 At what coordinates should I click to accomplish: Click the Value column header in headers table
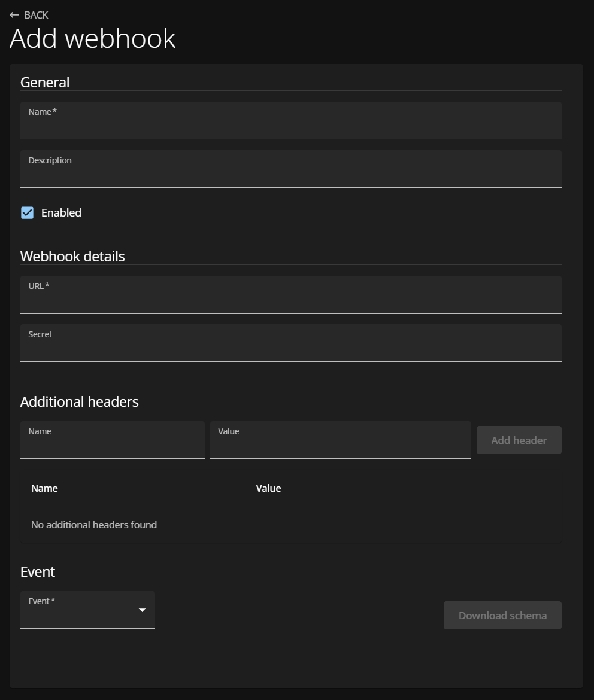point(268,488)
